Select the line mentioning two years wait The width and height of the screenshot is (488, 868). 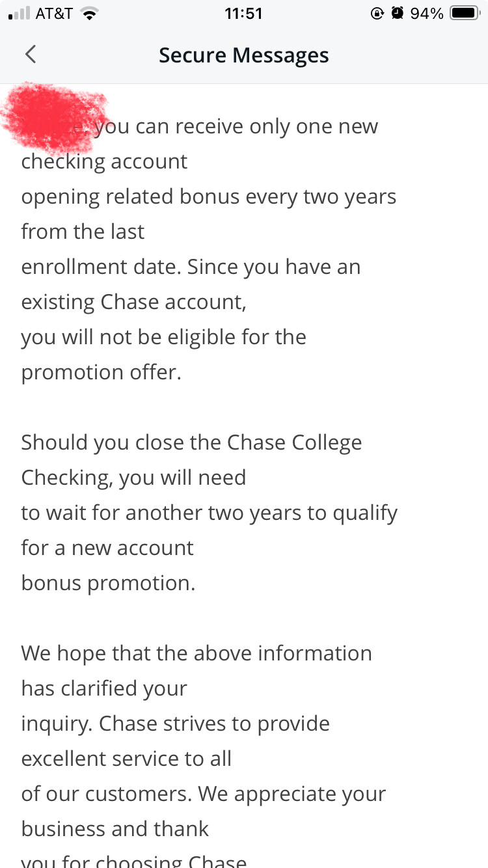[x=210, y=512]
